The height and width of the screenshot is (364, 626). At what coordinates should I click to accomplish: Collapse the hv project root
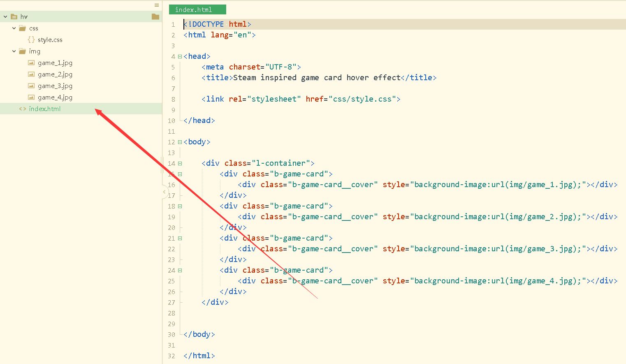tap(5, 16)
